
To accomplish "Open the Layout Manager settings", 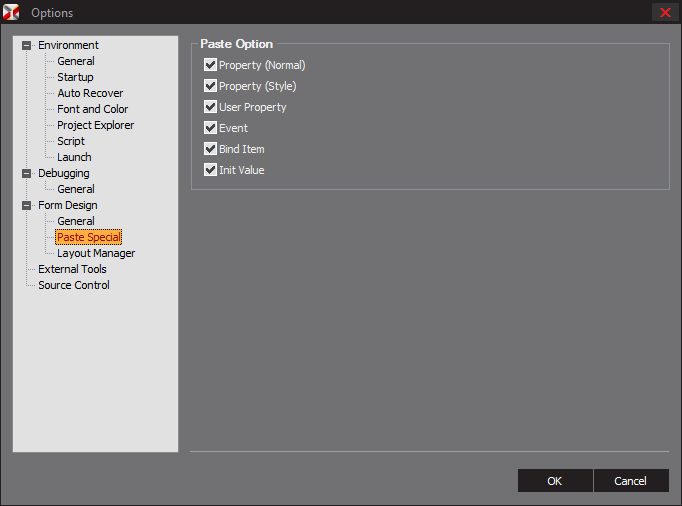I will [x=96, y=253].
